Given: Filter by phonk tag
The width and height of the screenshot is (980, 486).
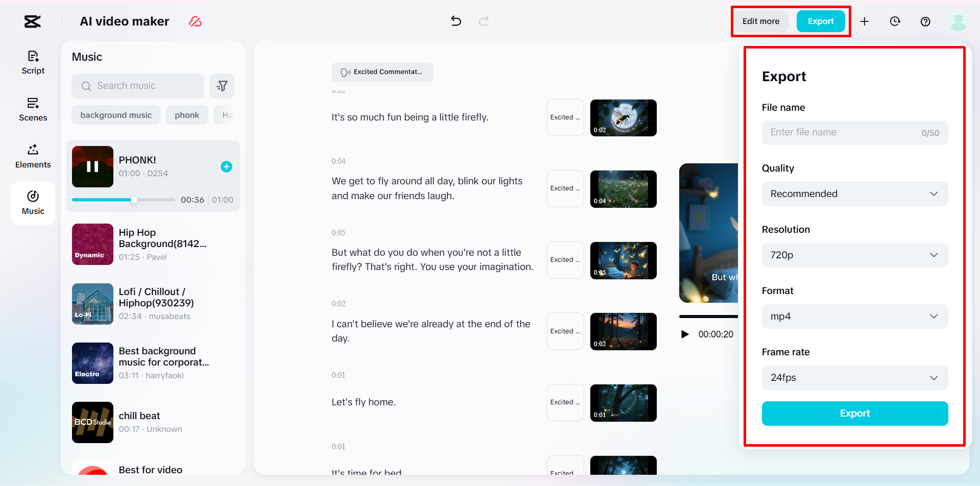Looking at the screenshot, I should 187,115.
